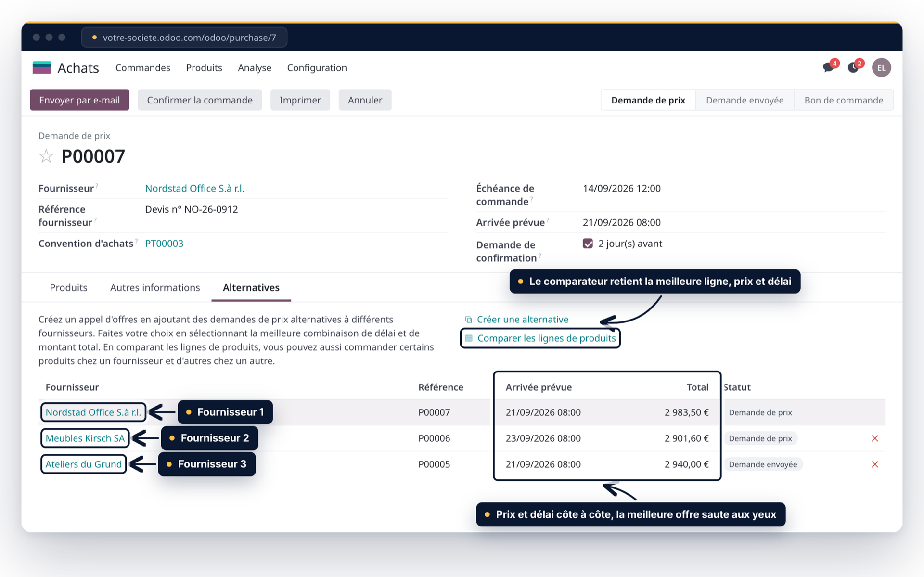924x577 pixels.
Task: Click the Demande envoyée status badge in table
Action: 763,464
